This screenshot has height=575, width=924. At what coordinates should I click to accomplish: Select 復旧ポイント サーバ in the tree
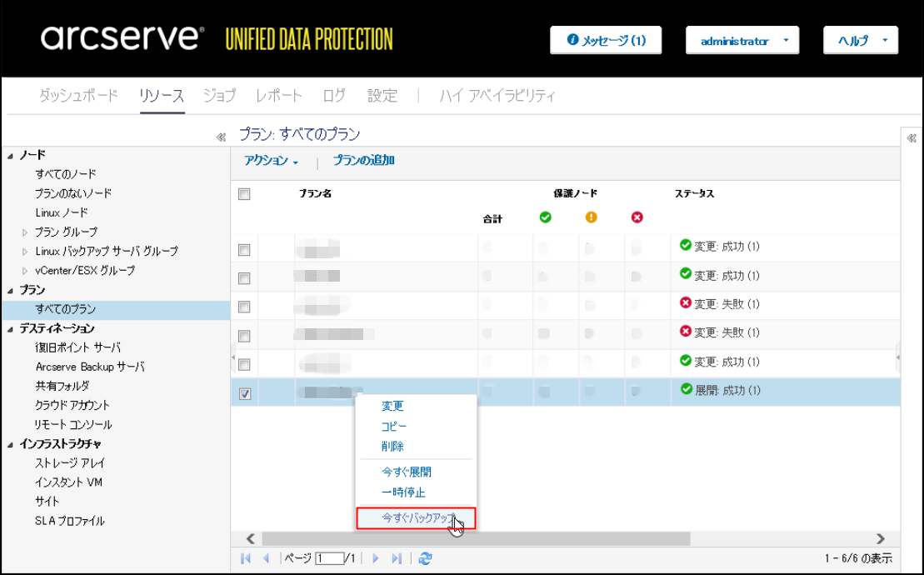(77, 347)
